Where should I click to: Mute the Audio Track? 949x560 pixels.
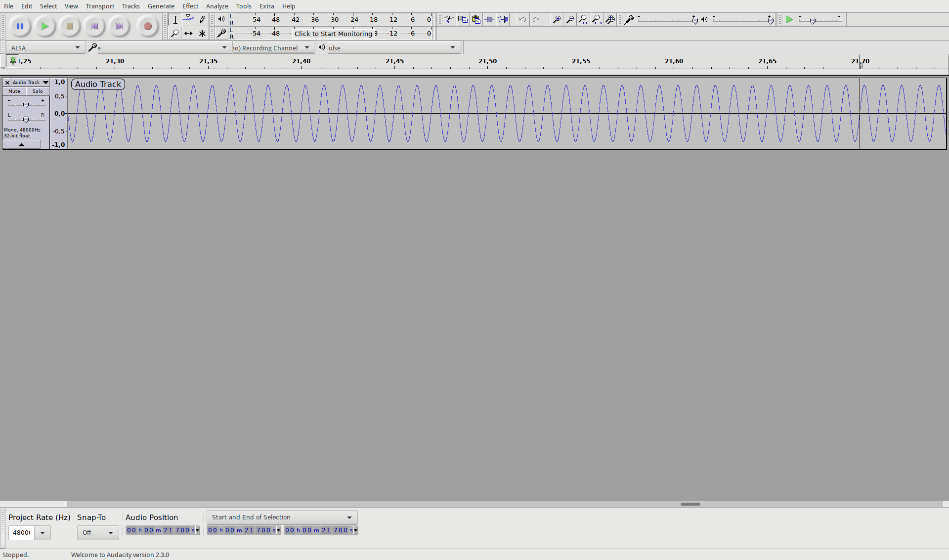14,91
